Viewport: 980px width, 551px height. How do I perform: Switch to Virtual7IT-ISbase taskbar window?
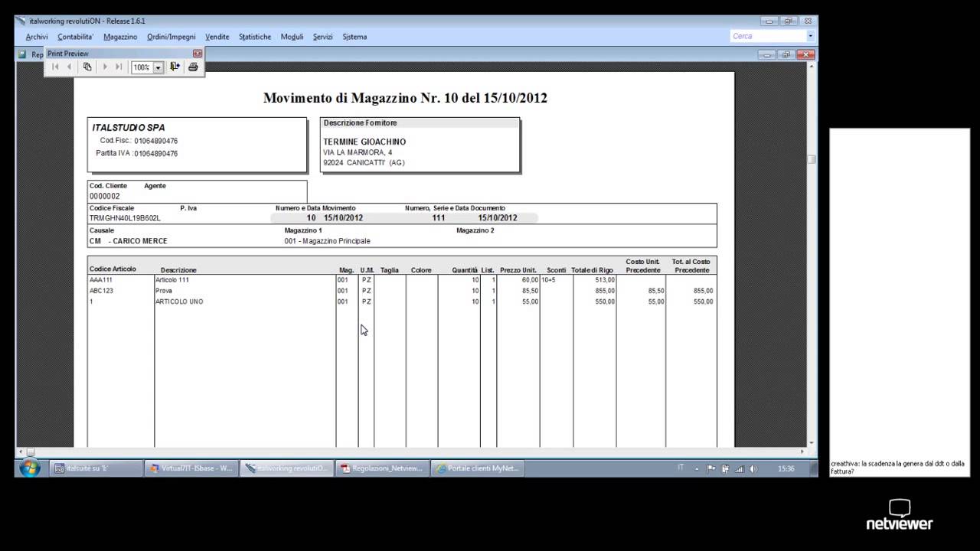[x=191, y=468]
